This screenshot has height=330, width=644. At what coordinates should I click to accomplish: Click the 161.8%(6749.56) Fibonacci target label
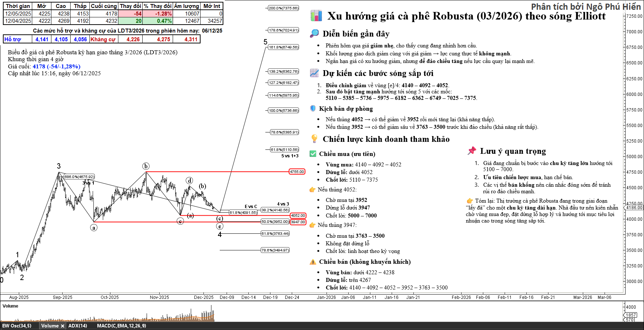tap(283, 47)
